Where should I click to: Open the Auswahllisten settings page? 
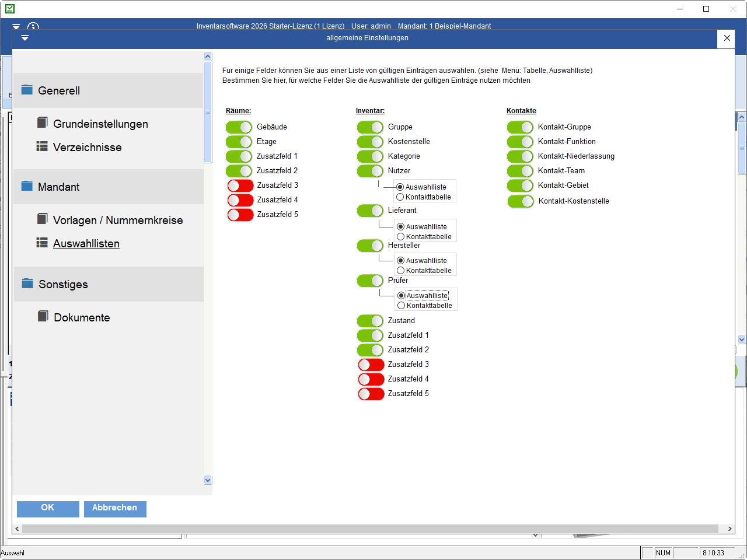86,244
